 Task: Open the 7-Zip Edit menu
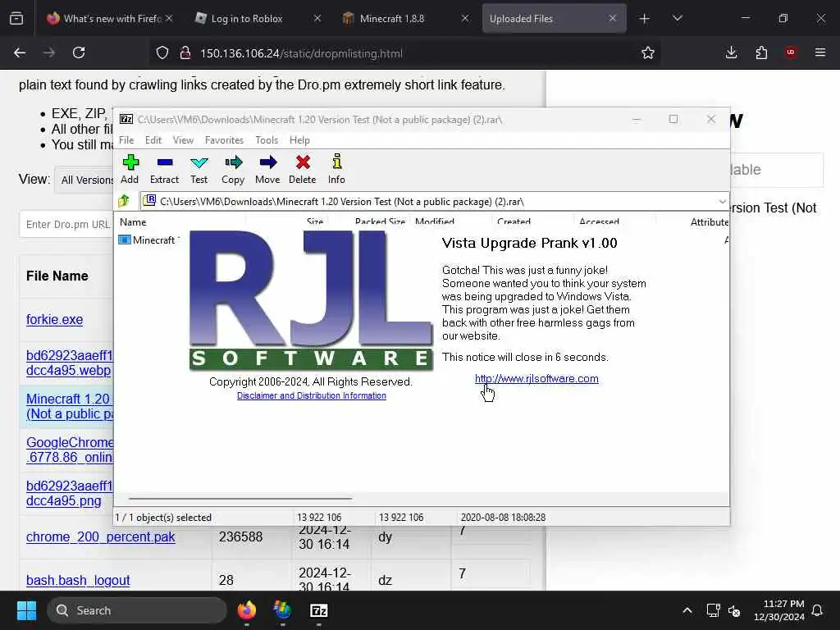pyautogui.click(x=153, y=139)
